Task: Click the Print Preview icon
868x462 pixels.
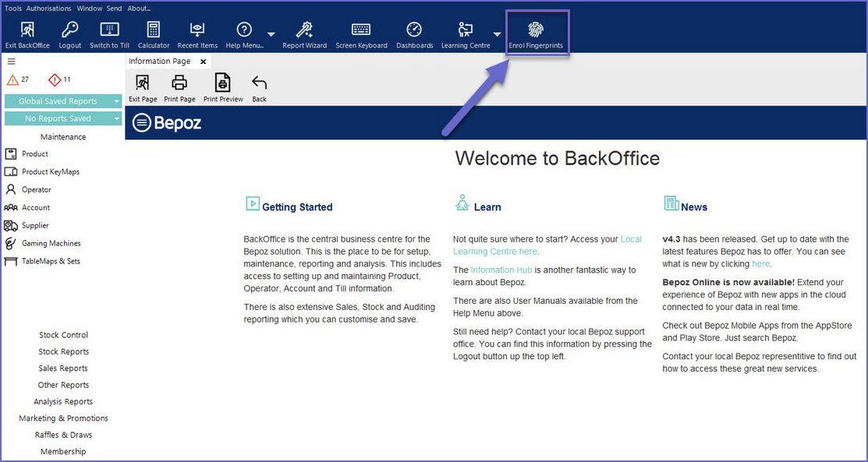Action: point(223,84)
